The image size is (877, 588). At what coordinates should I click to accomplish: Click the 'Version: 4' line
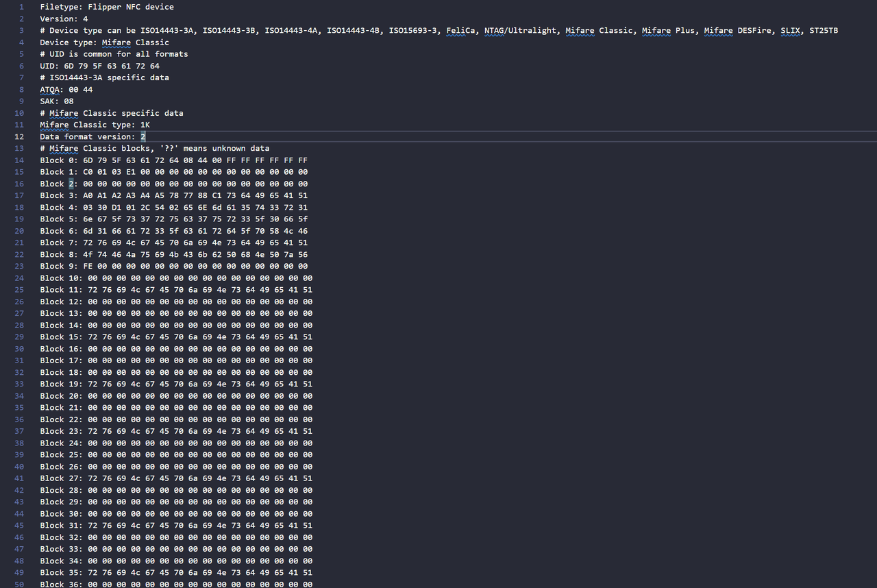tap(64, 19)
